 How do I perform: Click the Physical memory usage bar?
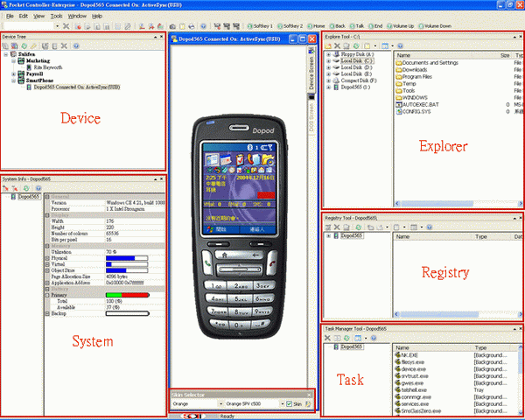click(x=127, y=258)
